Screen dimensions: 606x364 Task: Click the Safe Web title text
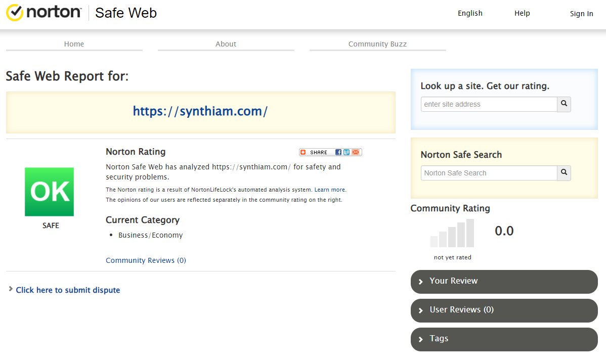point(126,13)
